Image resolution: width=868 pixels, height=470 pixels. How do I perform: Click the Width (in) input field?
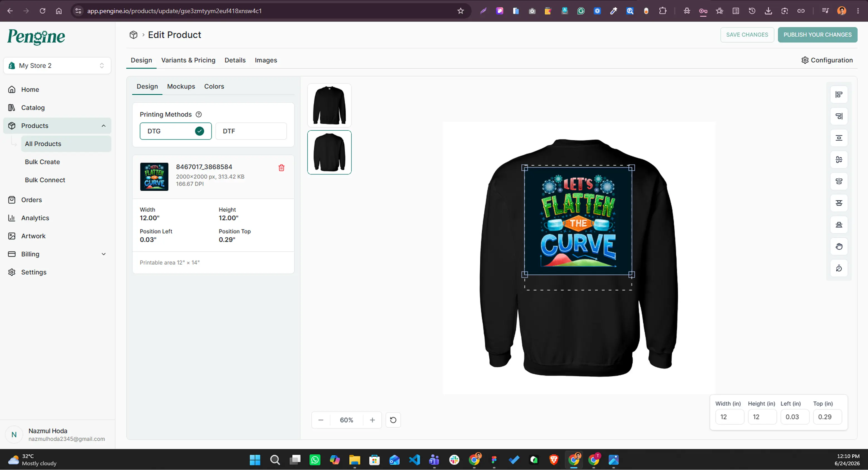point(729,417)
